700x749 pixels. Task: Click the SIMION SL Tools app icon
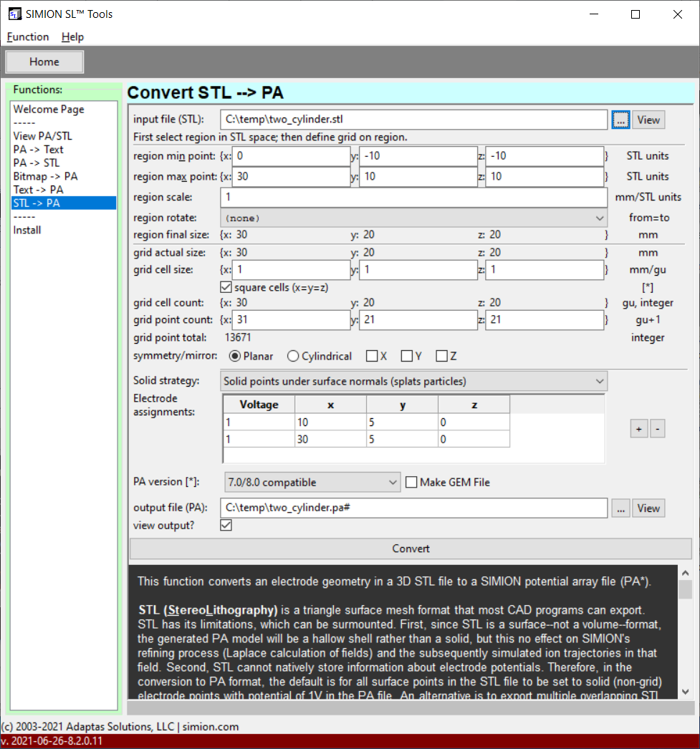15,14
